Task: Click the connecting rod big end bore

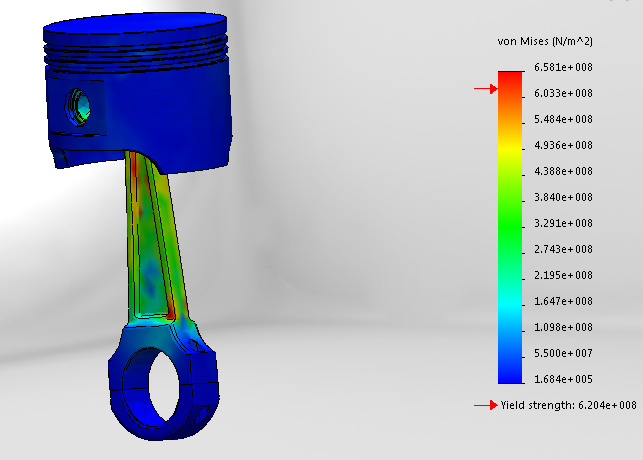Action: (163, 385)
